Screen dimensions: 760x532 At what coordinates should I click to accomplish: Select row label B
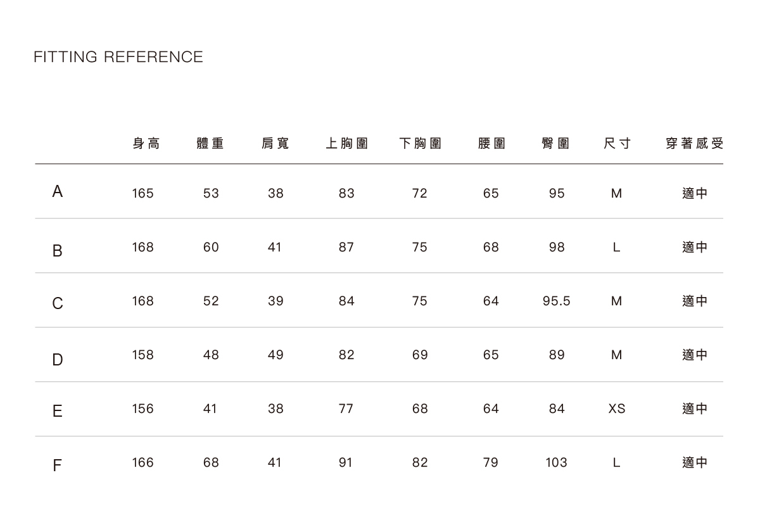(58, 251)
